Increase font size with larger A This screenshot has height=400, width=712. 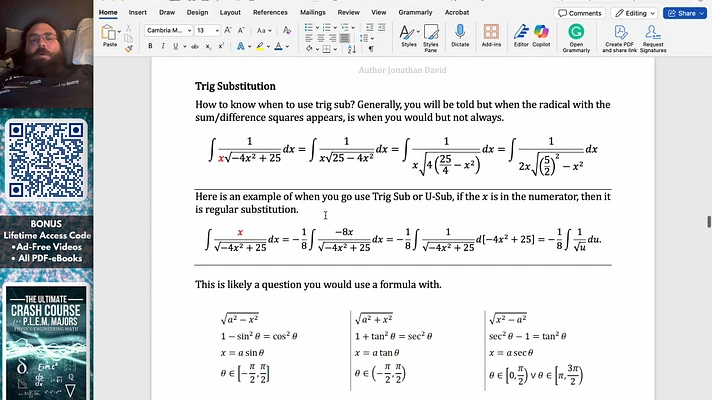[228, 30]
